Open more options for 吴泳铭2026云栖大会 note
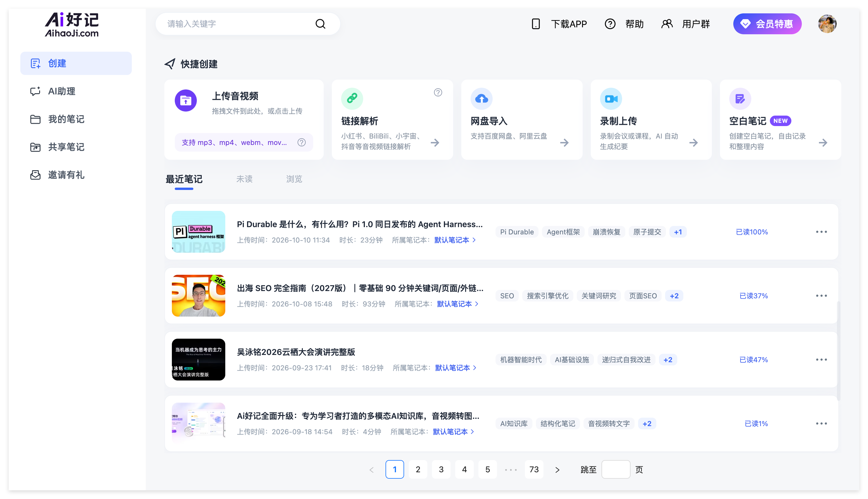This screenshot has width=868, height=499. pyautogui.click(x=821, y=360)
